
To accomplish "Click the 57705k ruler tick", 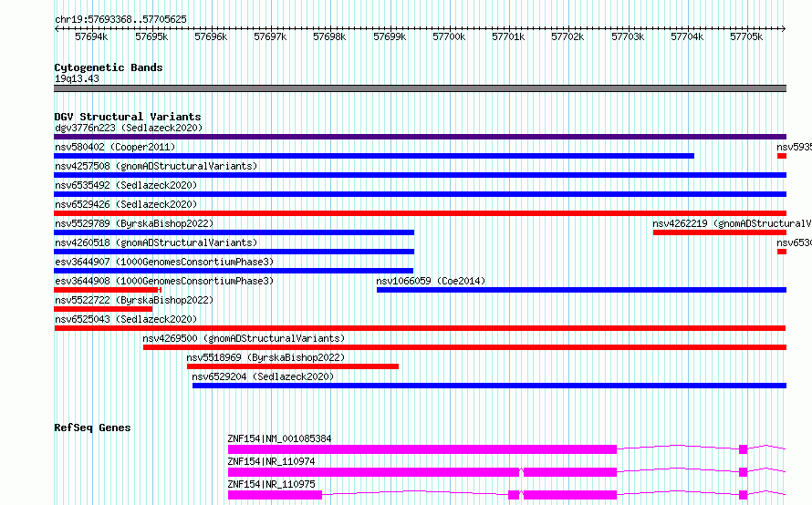I will [746, 36].
